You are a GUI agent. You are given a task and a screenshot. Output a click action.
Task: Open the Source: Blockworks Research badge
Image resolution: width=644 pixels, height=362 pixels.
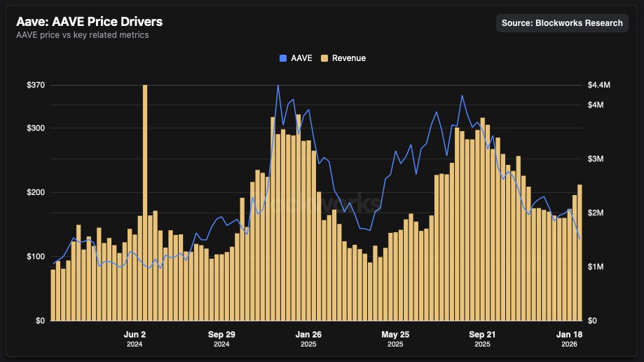tap(562, 23)
